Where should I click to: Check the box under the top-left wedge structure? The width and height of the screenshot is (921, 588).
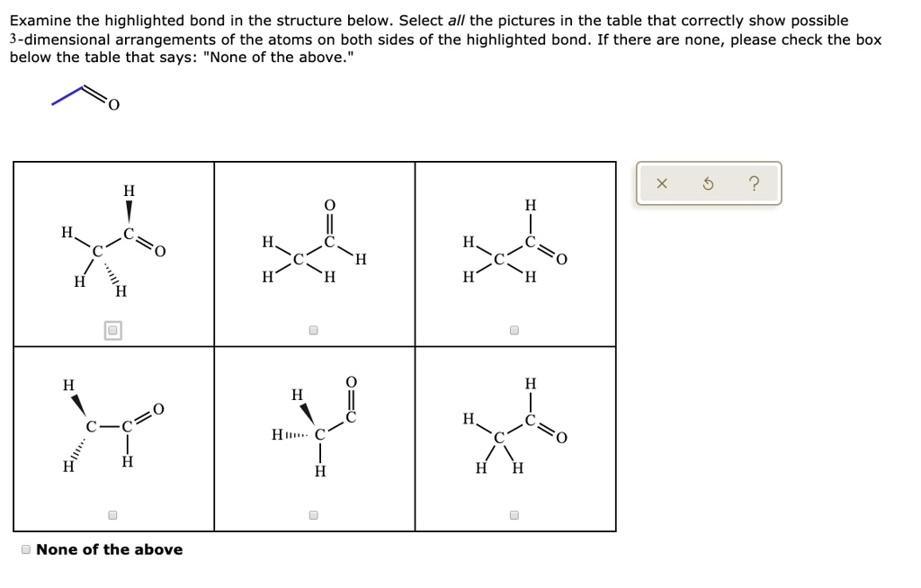click(x=113, y=329)
